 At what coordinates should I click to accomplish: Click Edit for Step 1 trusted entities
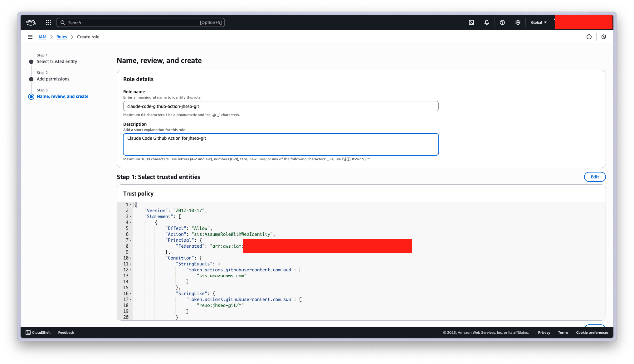595,177
